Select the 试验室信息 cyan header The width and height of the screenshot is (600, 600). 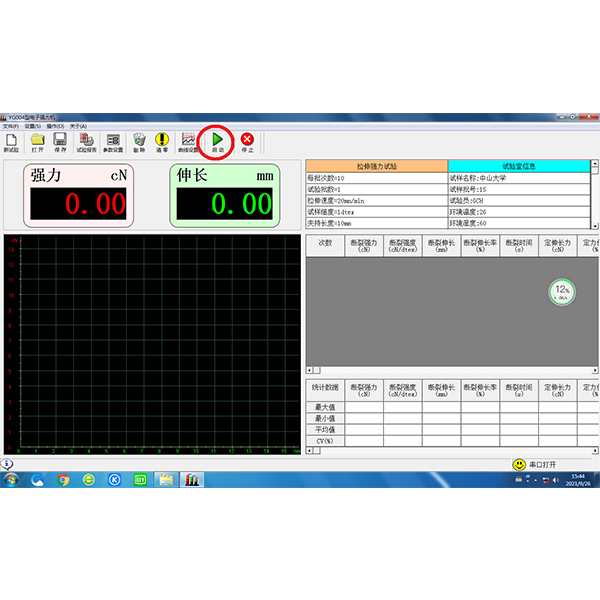519,166
